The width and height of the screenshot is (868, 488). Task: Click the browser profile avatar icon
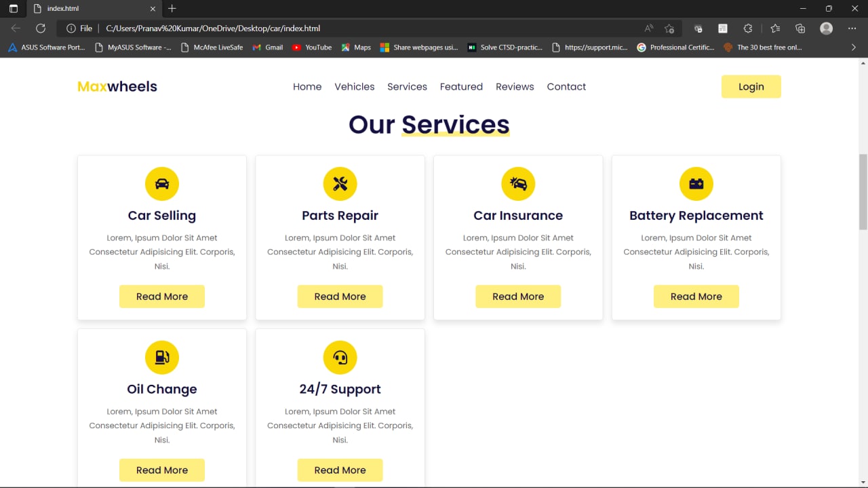click(826, 28)
